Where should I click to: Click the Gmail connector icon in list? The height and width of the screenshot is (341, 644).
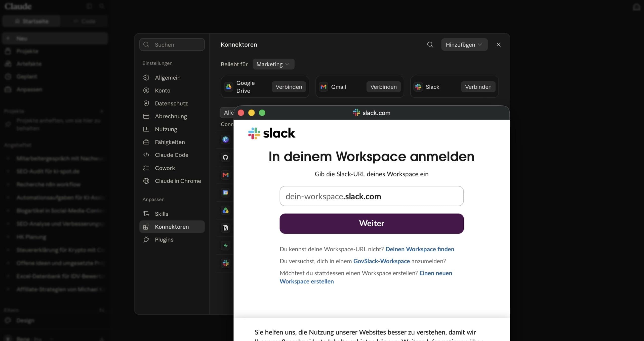[226, 175]
